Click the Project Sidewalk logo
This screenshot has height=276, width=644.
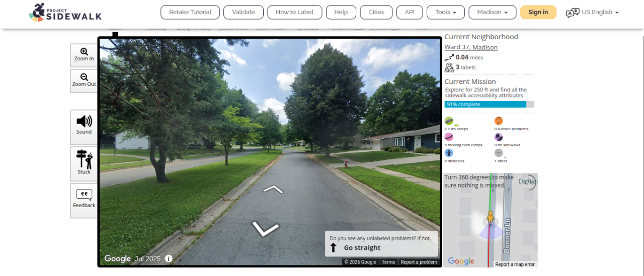pos(65,12)
